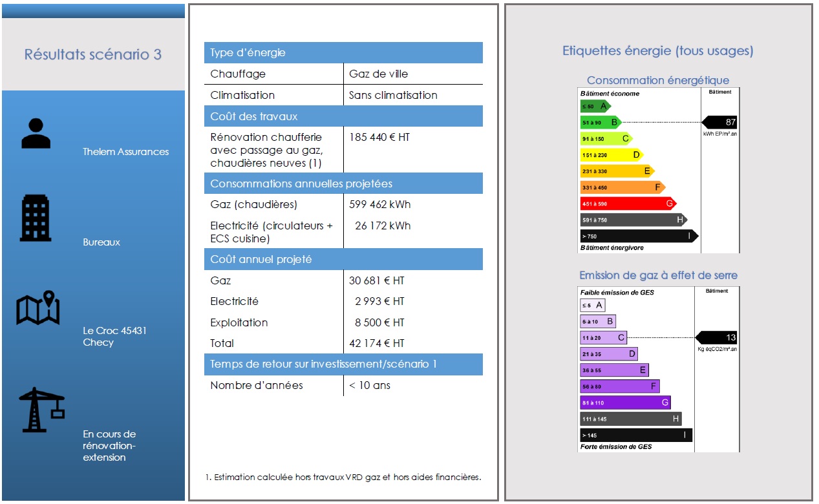Click 'Consommation énergétique' chart title
This screenshot has height=504, width=819.
658,80
